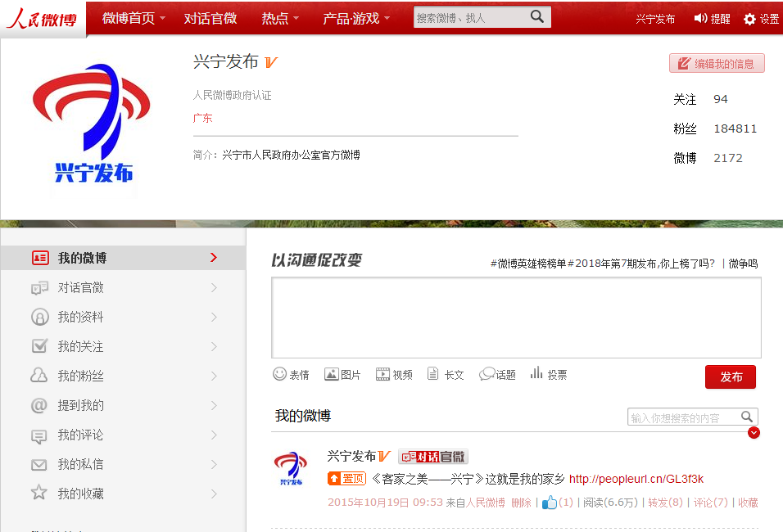
Task: Click the 我的私信 envelope icon
Action: coord(39,465)
